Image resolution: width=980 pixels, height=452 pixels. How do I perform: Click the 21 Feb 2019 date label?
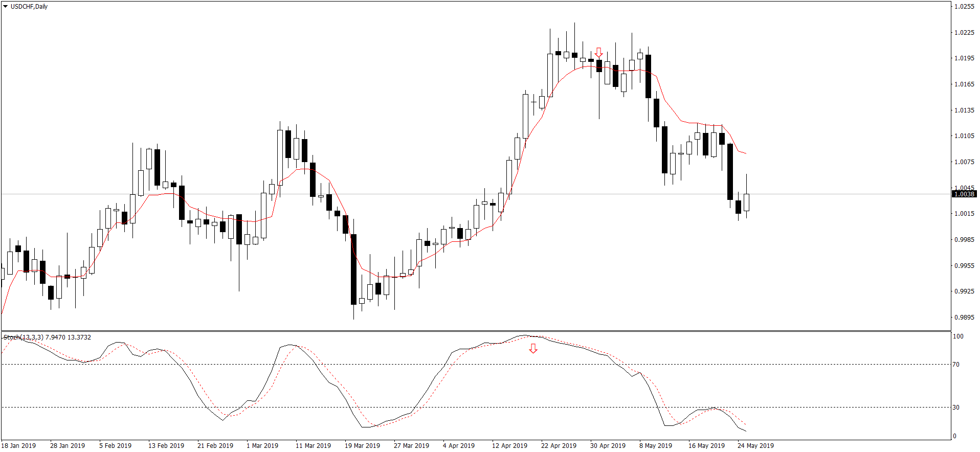click(x=215, y=446)
